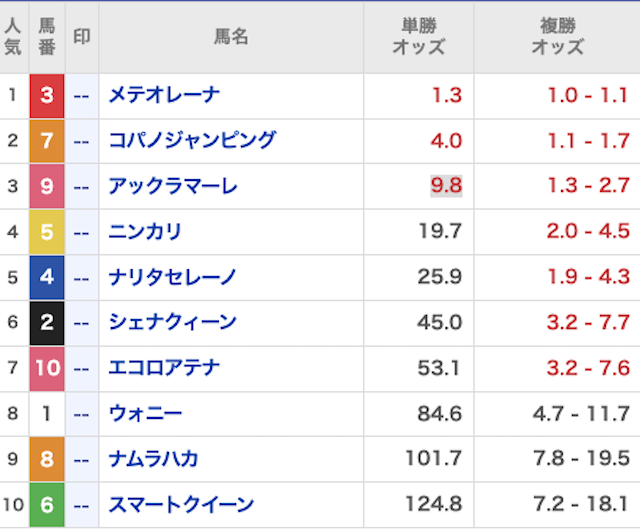Click the 複勝オッズ column header

pos(557,37)
